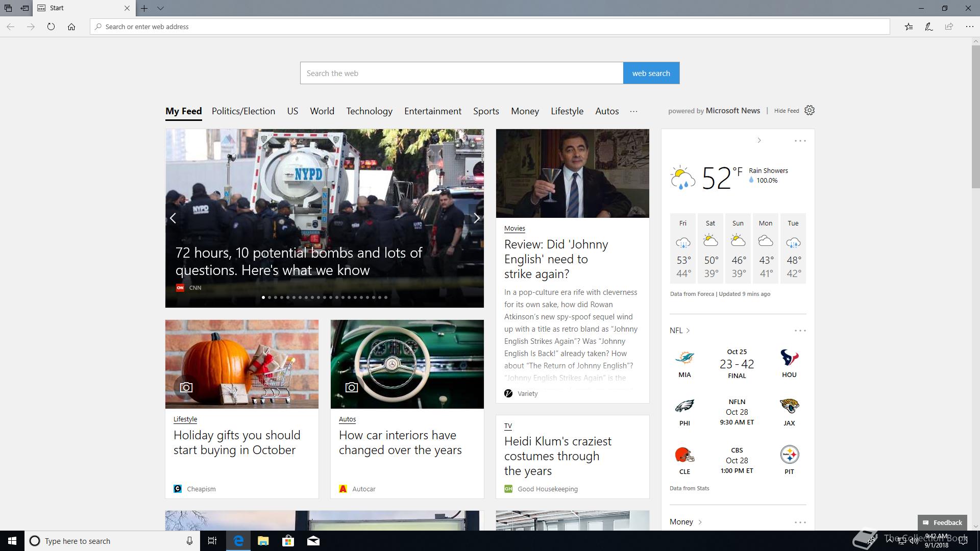Open 'Review: Did Johnny English' article headline
Screen dimensions: 980x551
(556, 259)
